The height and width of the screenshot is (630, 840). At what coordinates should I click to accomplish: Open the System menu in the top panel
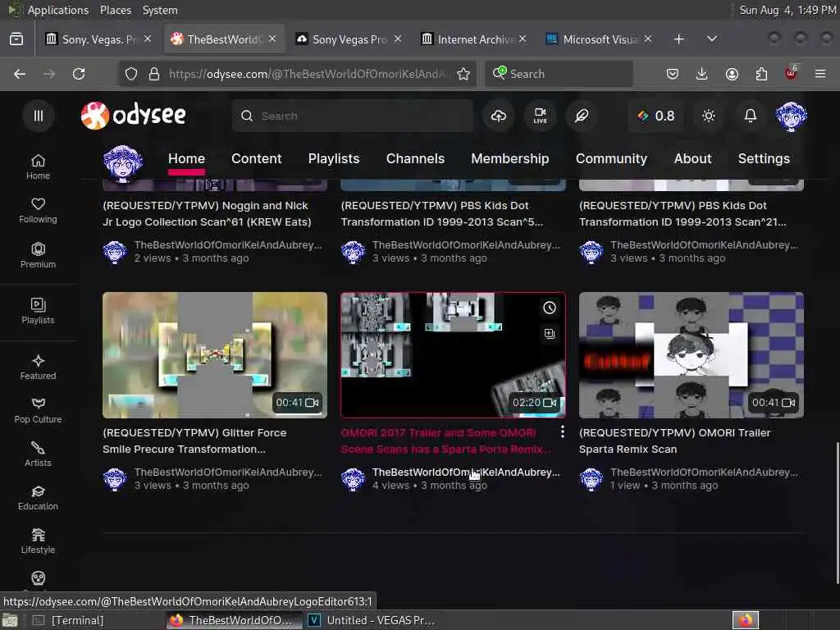(160, 10)
